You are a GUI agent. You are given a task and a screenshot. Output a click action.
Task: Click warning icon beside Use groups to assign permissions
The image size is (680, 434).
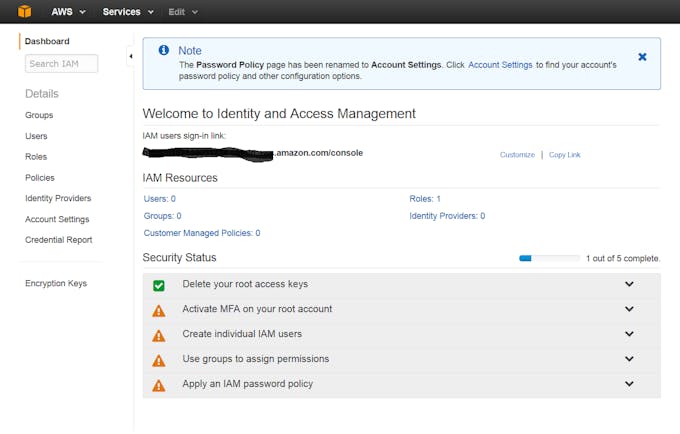tap(159, 360)
